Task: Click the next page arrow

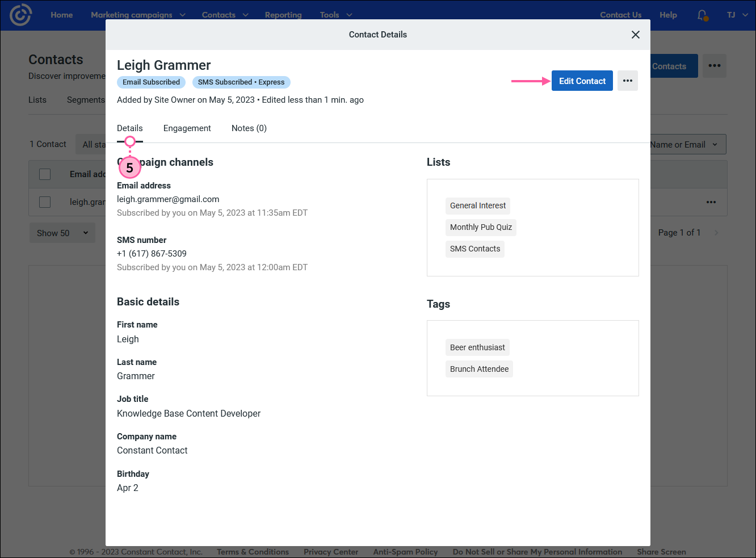Action: tap(716, 232)
